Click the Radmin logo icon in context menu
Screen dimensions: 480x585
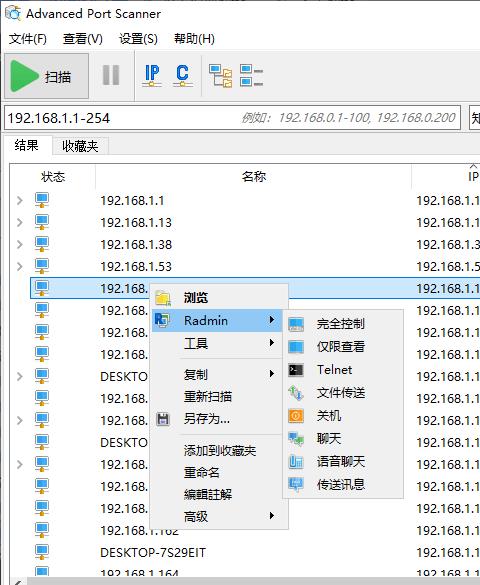(162, 320)
